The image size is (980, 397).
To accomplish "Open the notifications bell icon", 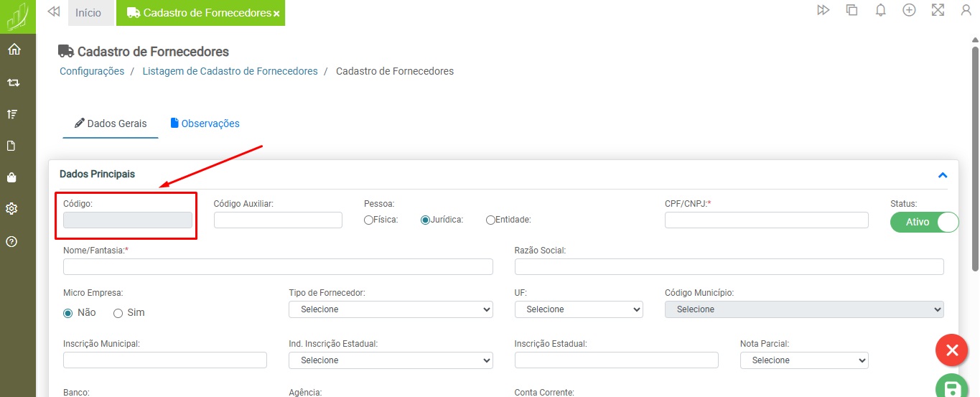I will (880, 10).
